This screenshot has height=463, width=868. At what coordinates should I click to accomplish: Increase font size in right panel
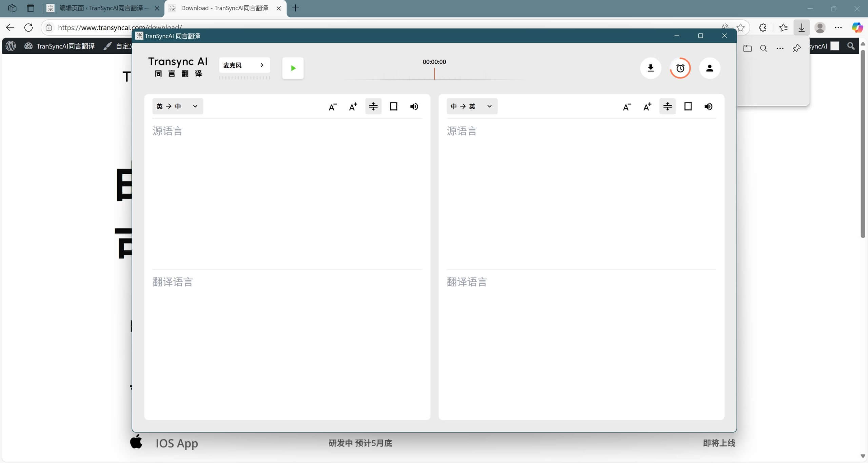click(647, 107)
